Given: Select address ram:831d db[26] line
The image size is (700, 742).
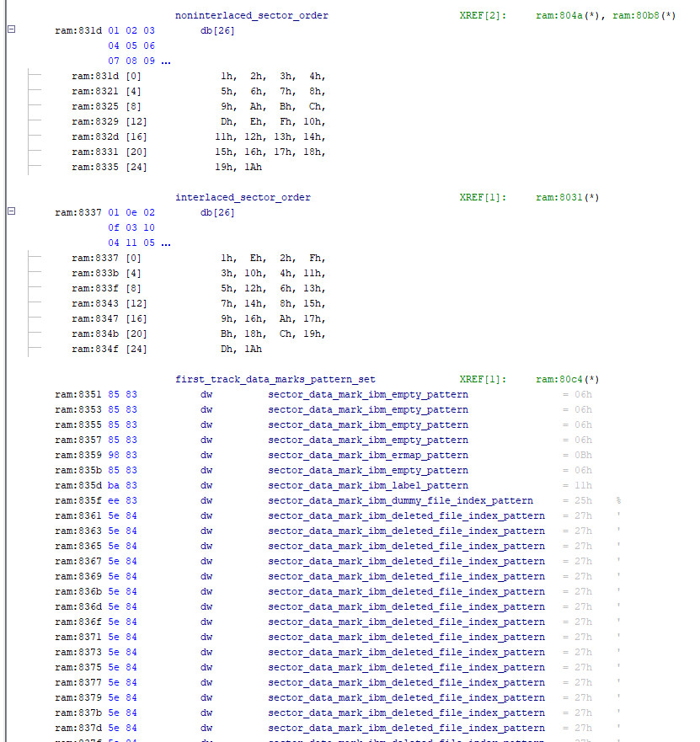Looking at the screenshot, I should coord(144,31).
